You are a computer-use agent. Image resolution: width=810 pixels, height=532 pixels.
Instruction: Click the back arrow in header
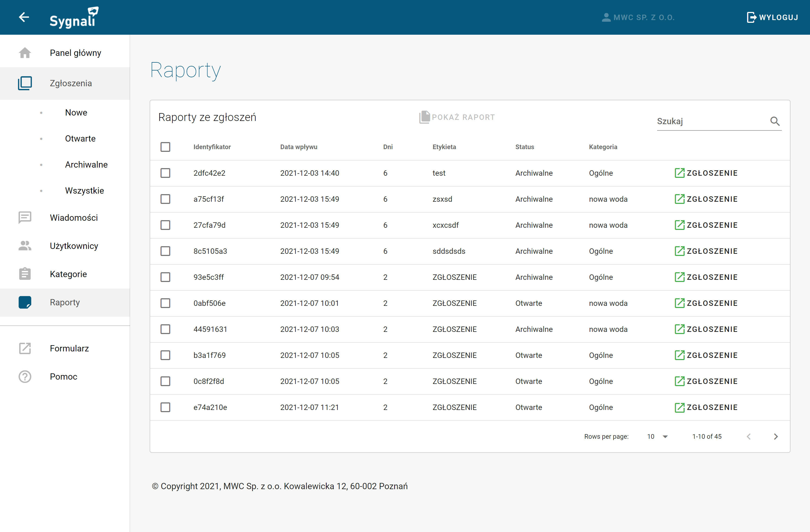(24, 17)
